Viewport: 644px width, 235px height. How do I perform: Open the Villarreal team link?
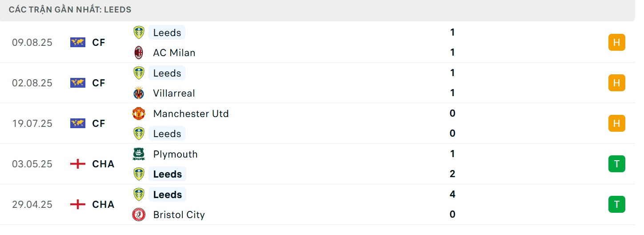point(174,93)
